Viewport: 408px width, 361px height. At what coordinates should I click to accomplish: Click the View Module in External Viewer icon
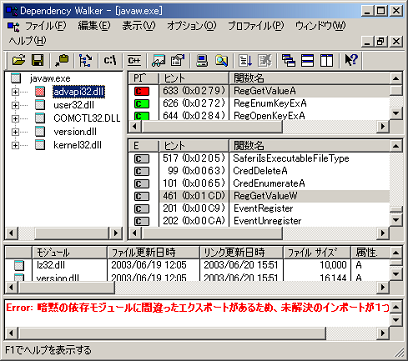pos(158,61)
